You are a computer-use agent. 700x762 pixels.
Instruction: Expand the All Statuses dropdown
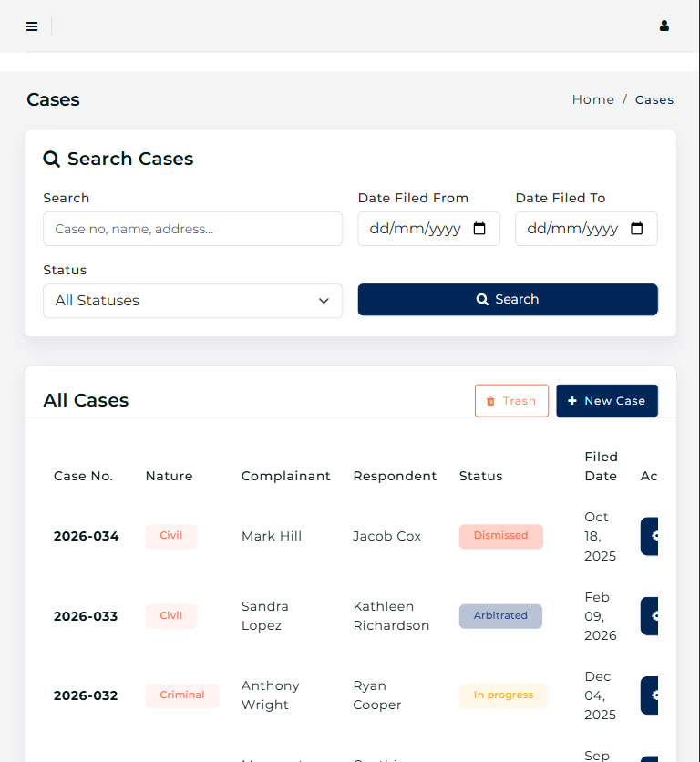point(192,301)
